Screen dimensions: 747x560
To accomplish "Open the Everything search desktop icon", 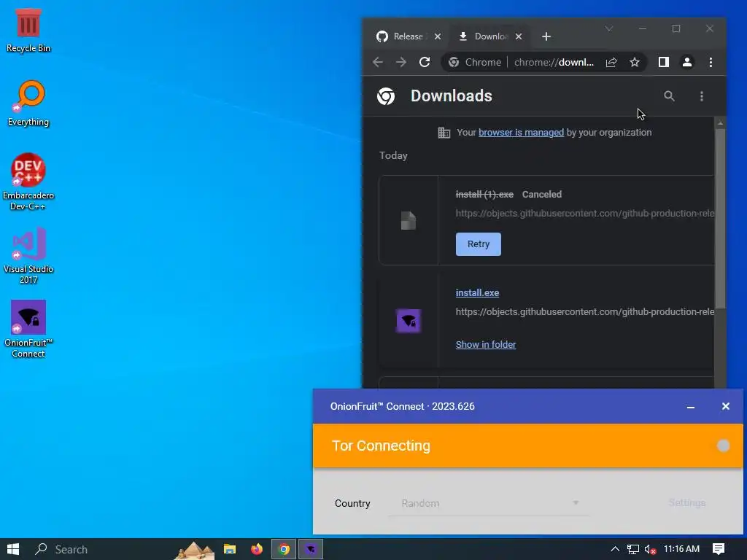I will [28, 104].
